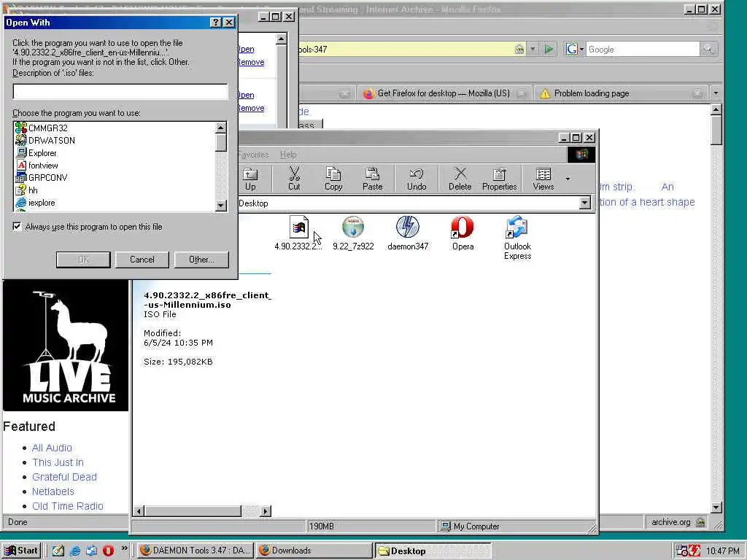Click the Open With help question button
The image size is (747, 560).
[215, 23]
